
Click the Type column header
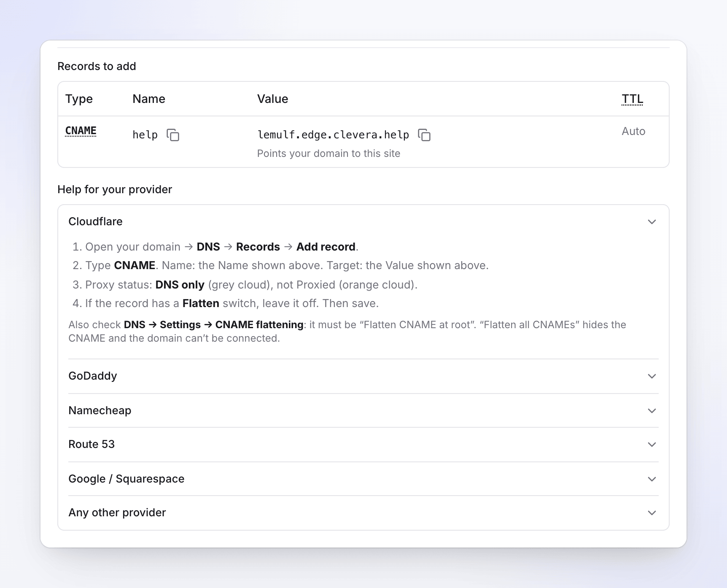pos(79,99)
